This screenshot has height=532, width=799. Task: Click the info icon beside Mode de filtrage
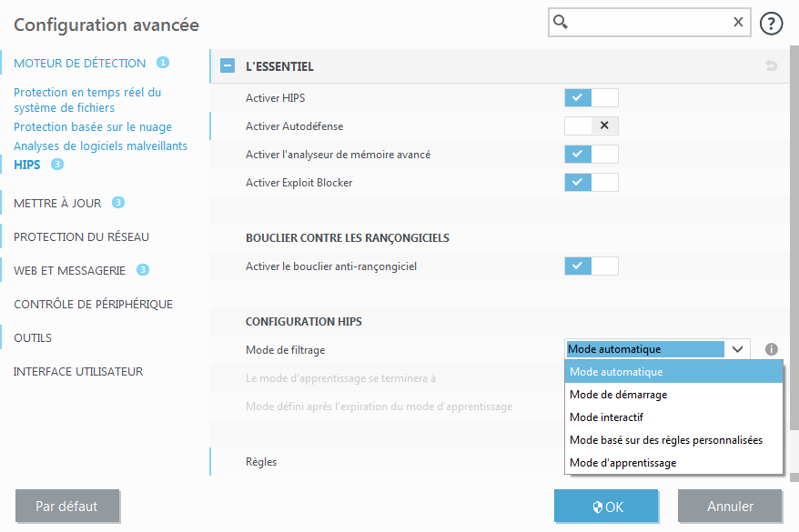coord(772,349)
